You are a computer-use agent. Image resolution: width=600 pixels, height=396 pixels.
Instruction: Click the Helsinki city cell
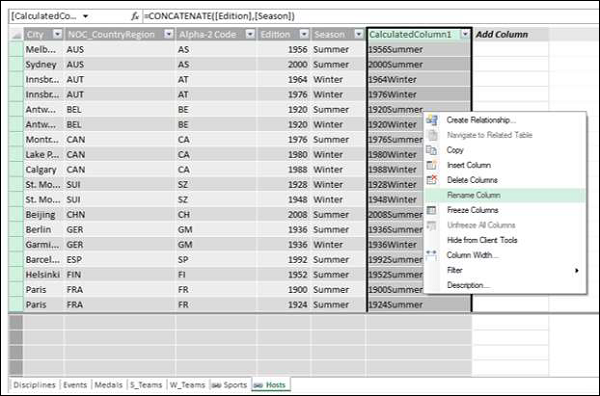point(44,275)
